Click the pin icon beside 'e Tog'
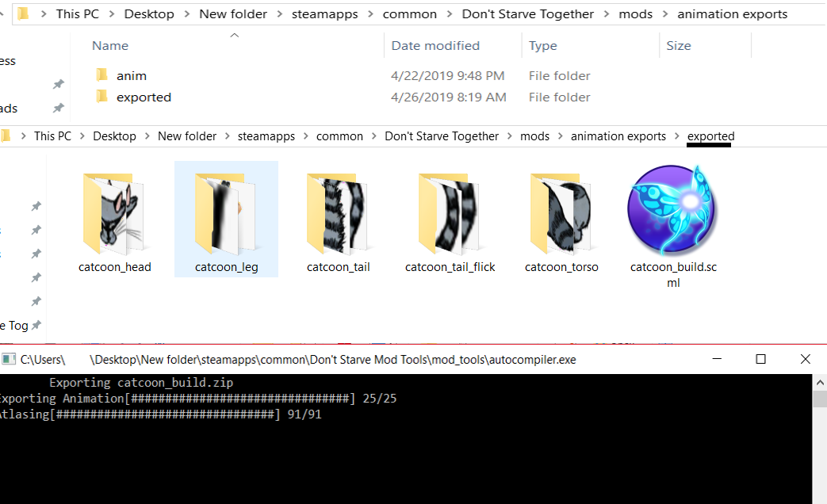827x504 pixels. pyautogui.click(x=36, y=325)
